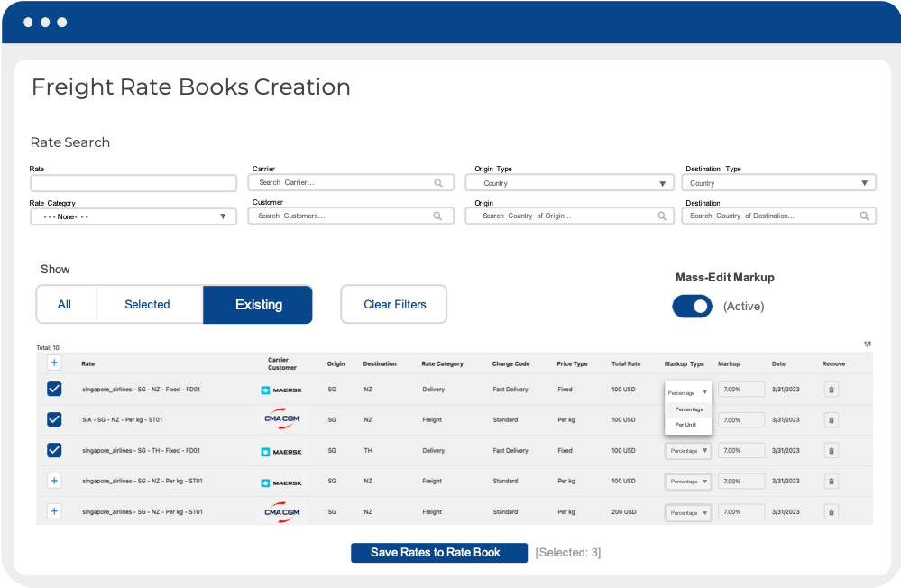
Task: Click trash icon for the 200 USD rate
Action: [x=832, y=512]
